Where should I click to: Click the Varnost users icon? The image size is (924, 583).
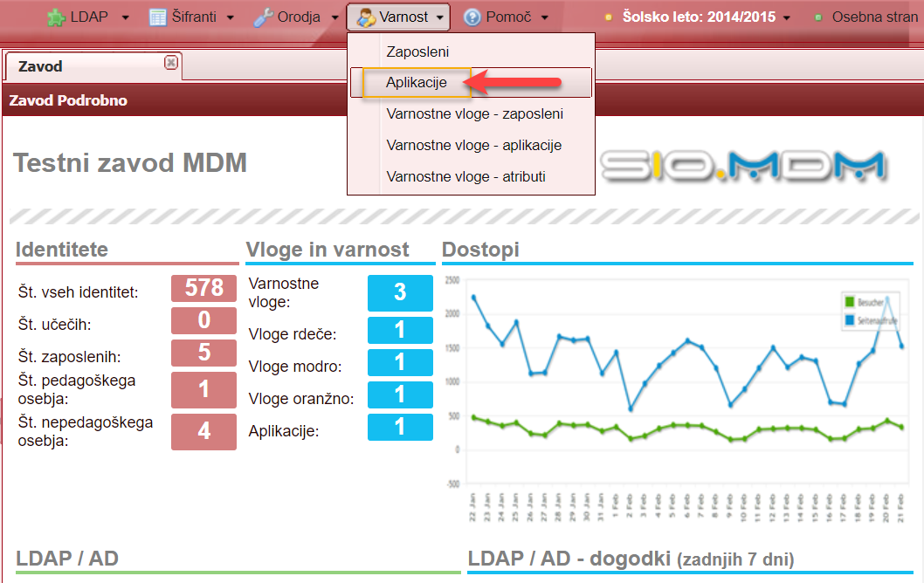(x=366, y=17)
